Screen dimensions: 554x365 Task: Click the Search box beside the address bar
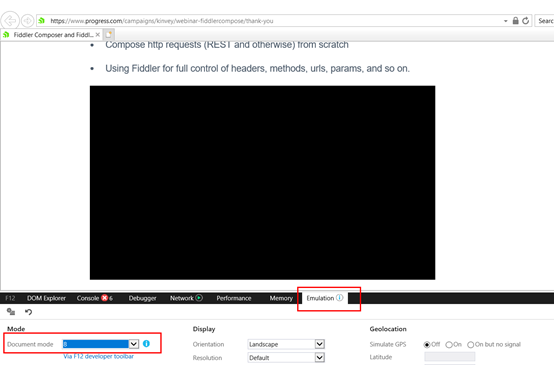(545, 21)
